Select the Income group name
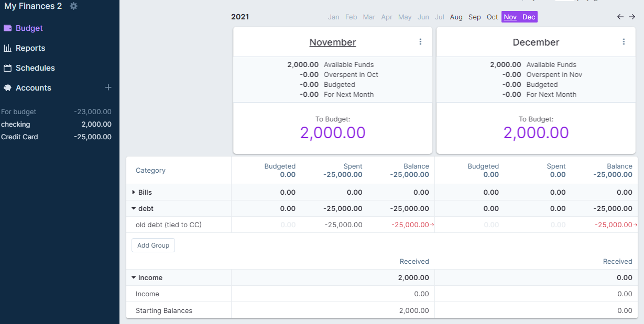644x324 pixels. pos(150,278)
